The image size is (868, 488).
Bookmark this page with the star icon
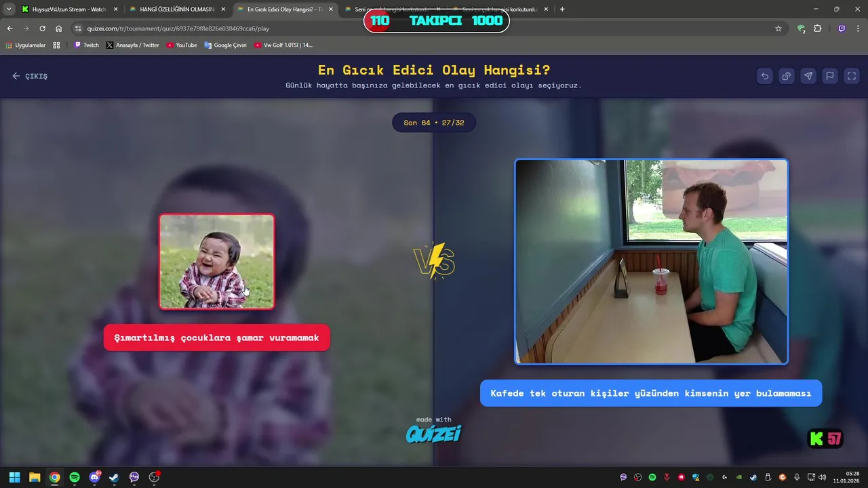click(x=778, y=28)
